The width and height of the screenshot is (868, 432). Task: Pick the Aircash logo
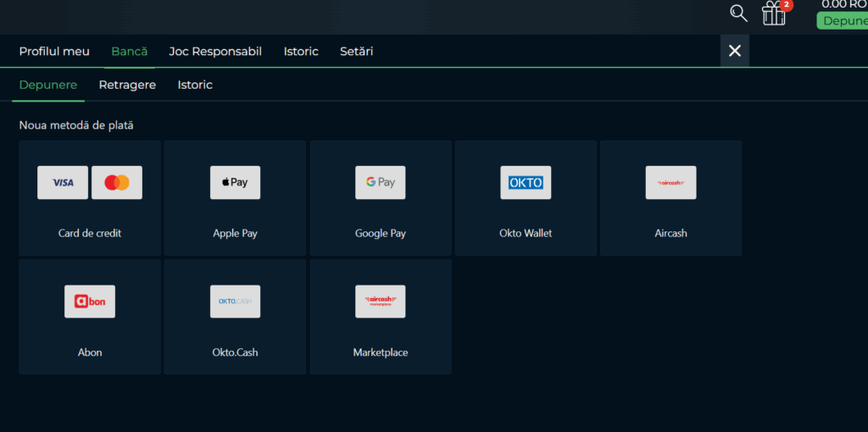(670, 182)
